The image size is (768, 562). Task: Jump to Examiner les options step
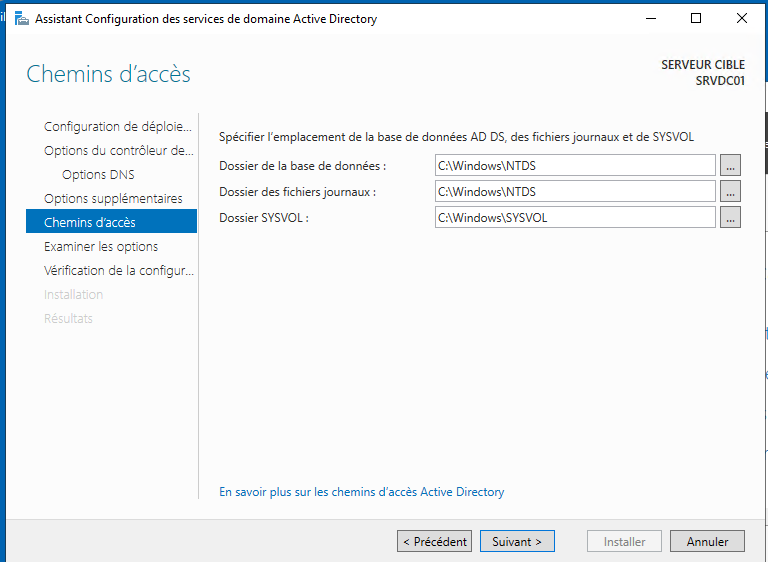coord(101,246)
